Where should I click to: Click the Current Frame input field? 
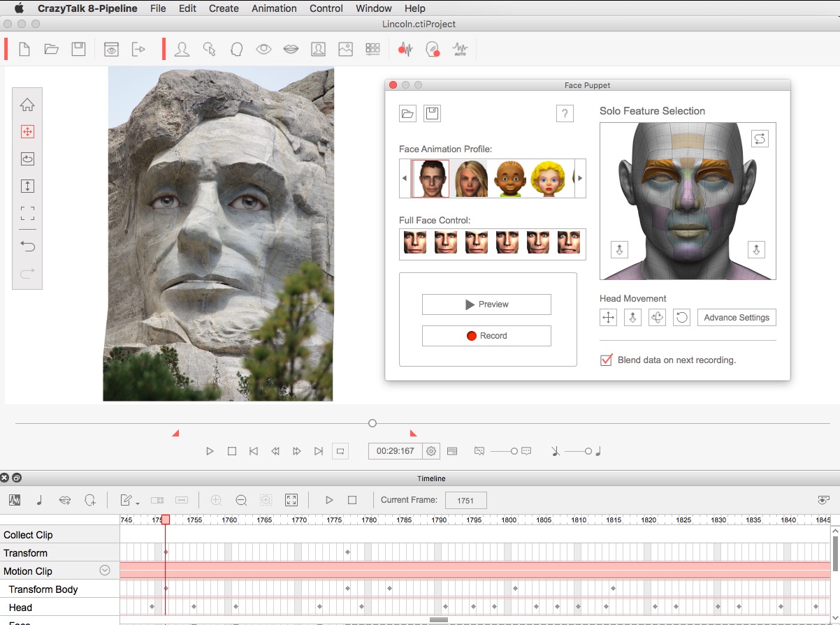point(465,500)
